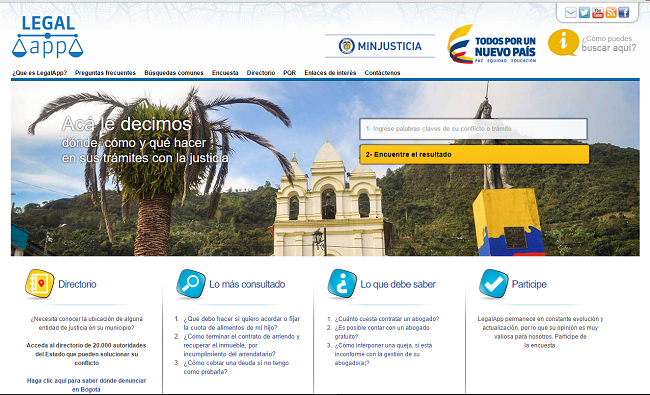650x395 pixels.
Task: Open ¿Cuánto cuesta contratar un abogado? link
Action: (x=387, y=319)
